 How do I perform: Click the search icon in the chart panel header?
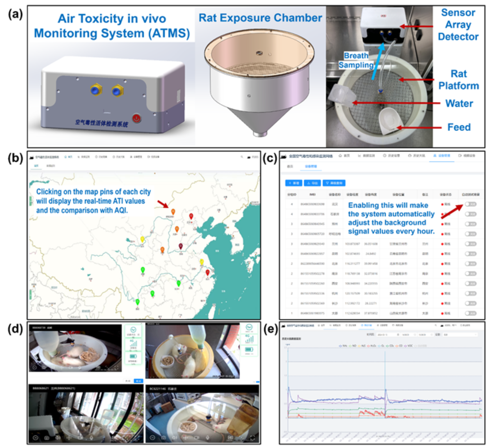(436, 325)
